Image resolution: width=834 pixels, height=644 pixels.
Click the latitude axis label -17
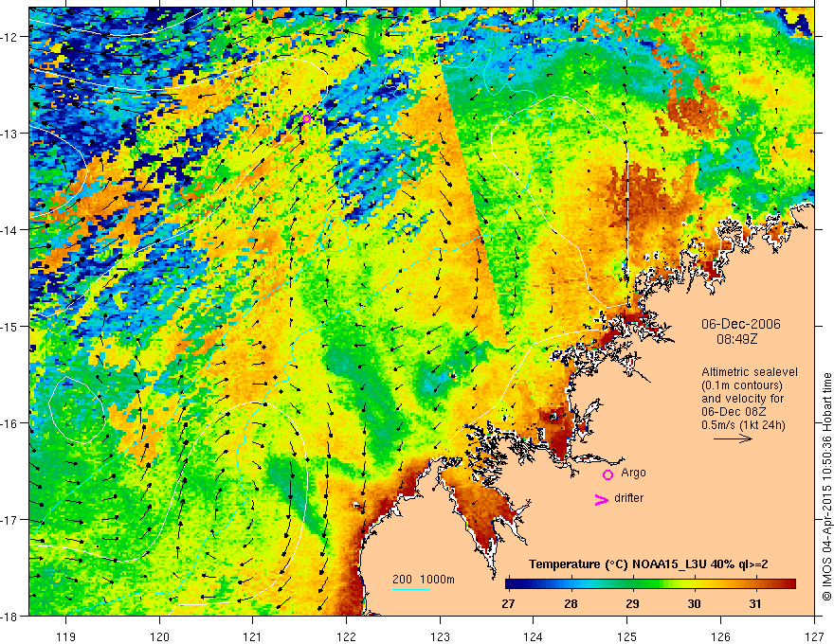click(11, 519)
